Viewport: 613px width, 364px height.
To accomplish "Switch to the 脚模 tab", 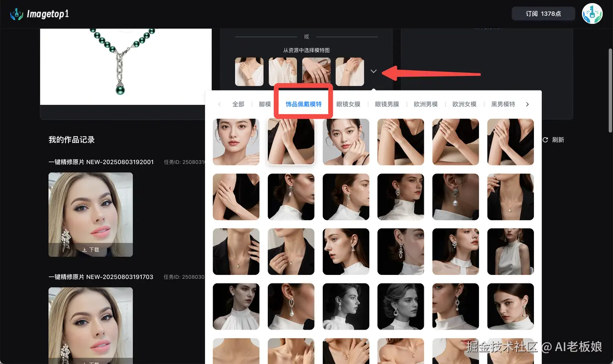I will pyautogui.click(x=265, y=104).
